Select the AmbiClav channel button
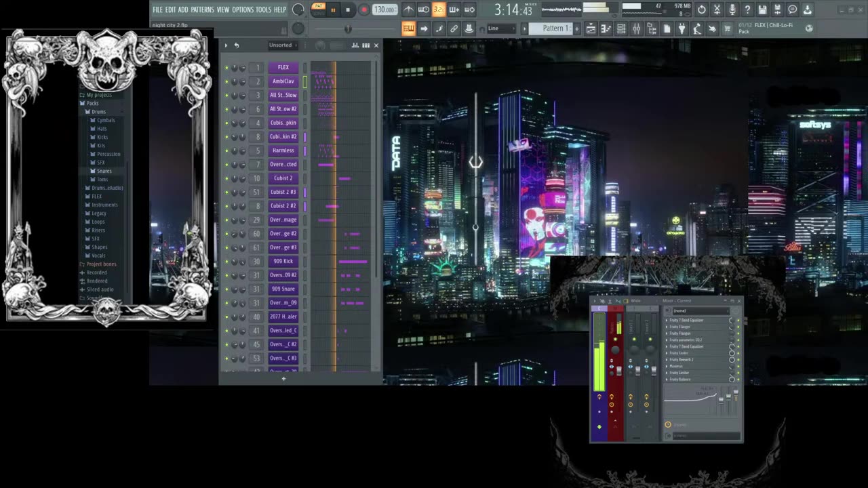Viewport: 868px width, 488px height. pos(283,81)
